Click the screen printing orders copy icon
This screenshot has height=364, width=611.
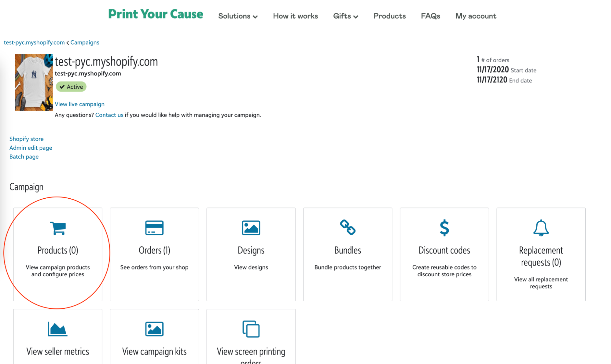coord(251,329)
